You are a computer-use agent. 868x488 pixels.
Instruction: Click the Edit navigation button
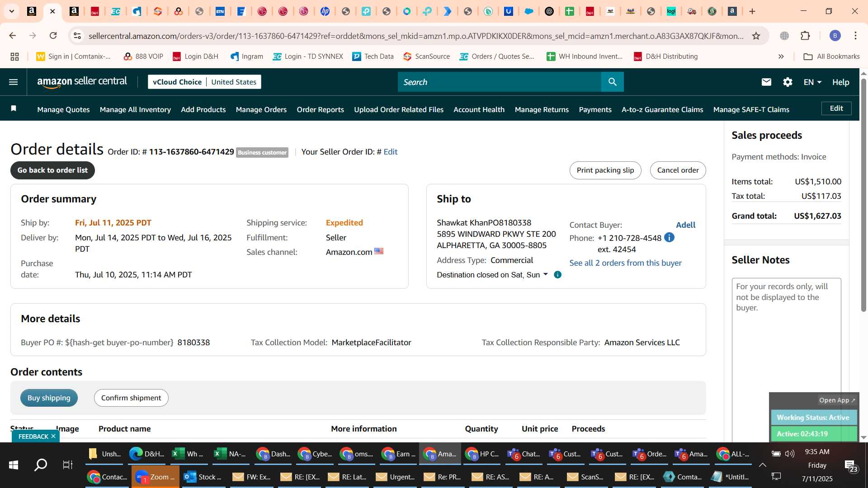(836, 108)
